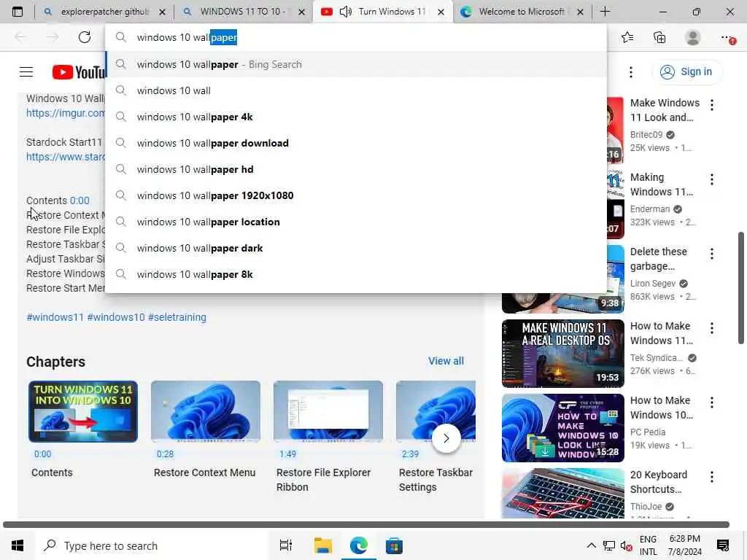Open options for Make Windows 11 Look video
The image size is (747, 560).
pyautogui.click(x=712, y=105)
